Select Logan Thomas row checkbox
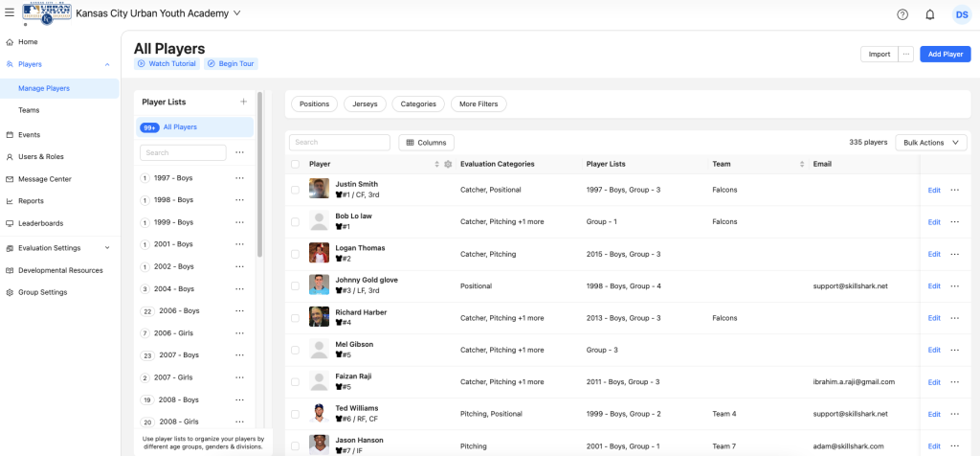The image size is (980, 456). [x=295, y=254]
